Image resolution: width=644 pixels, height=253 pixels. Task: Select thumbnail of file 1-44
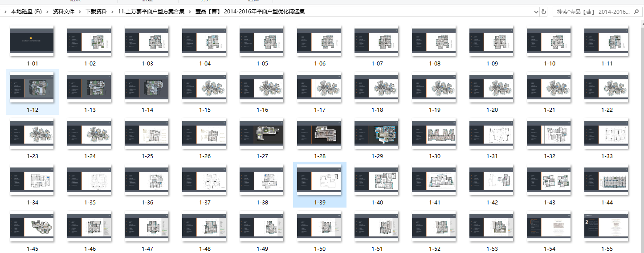tap(606, 180)
